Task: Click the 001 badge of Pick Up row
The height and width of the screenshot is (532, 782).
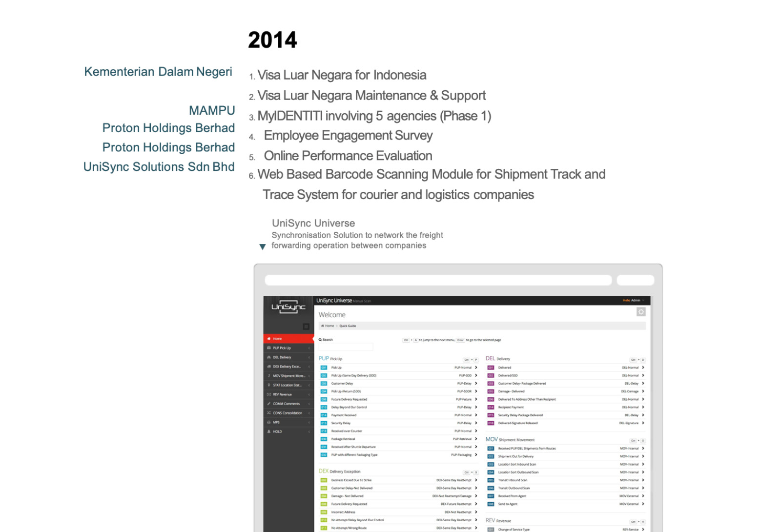Action: pyautogui.click(x=324, y=368)
